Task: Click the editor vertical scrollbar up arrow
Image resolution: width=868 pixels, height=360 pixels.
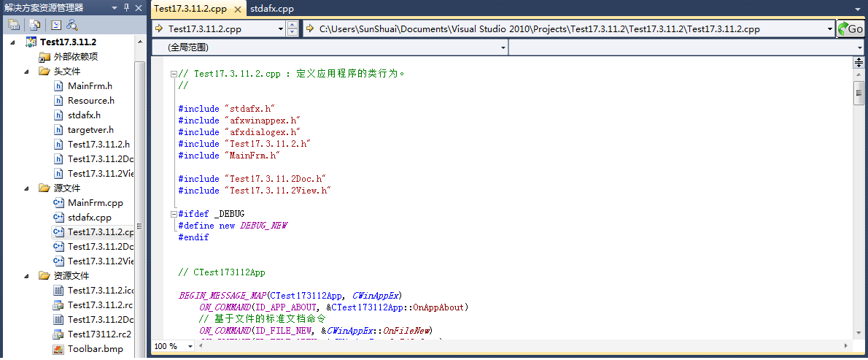Action: point(859,74)
